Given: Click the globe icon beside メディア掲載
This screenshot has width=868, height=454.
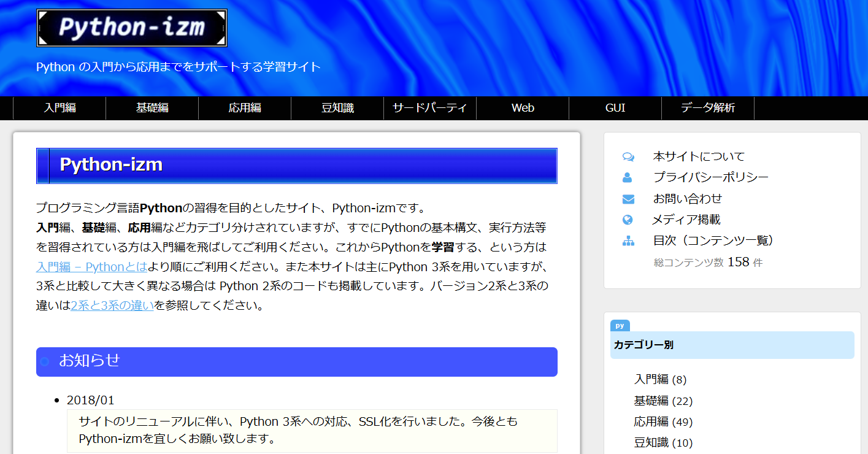Looking at the screenshot, I should (627, 220).
